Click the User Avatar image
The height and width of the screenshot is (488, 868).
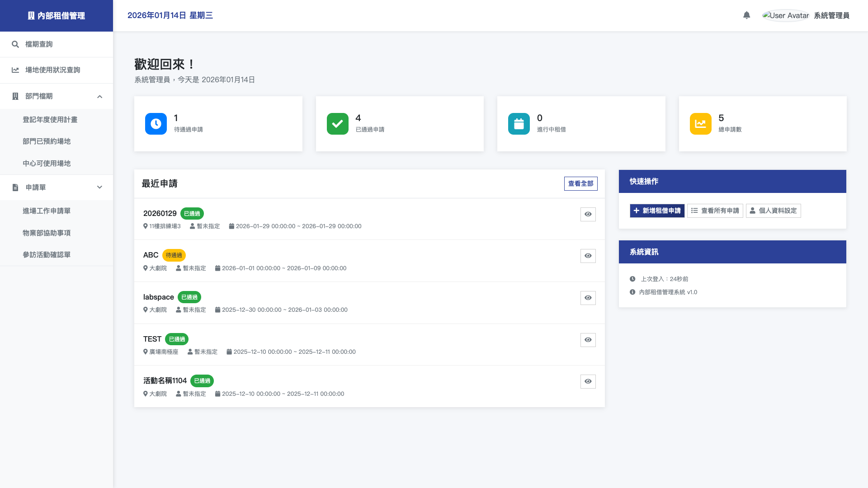click(x=786, y=15)
